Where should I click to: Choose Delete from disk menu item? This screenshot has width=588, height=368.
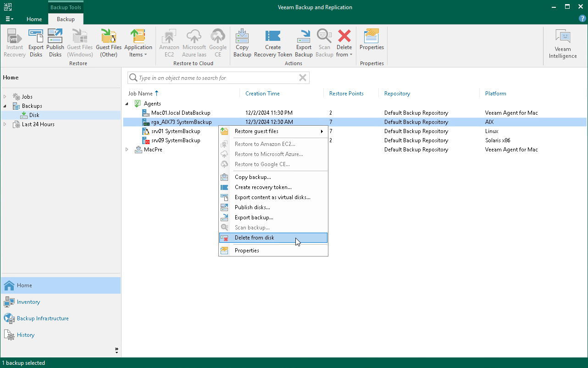point(273,238)
